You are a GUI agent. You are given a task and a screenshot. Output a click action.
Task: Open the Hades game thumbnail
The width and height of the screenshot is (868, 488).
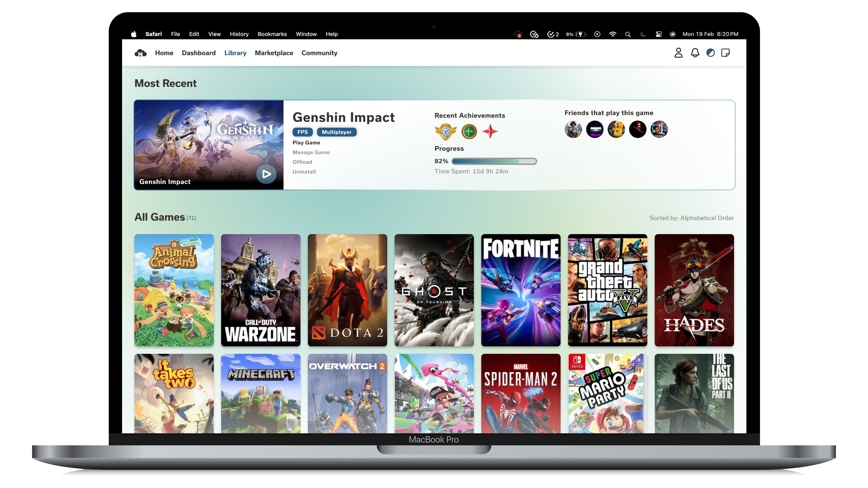(694, 290)
